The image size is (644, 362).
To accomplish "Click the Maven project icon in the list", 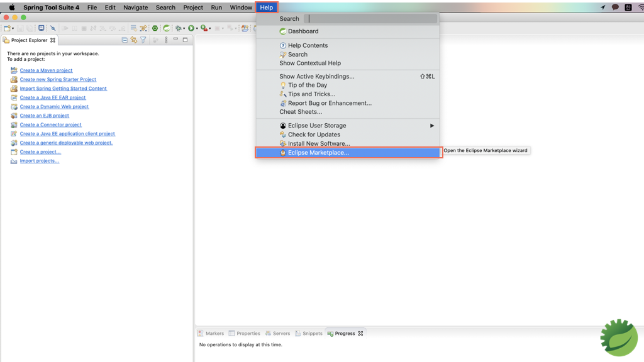I will [x=14, y=70].
